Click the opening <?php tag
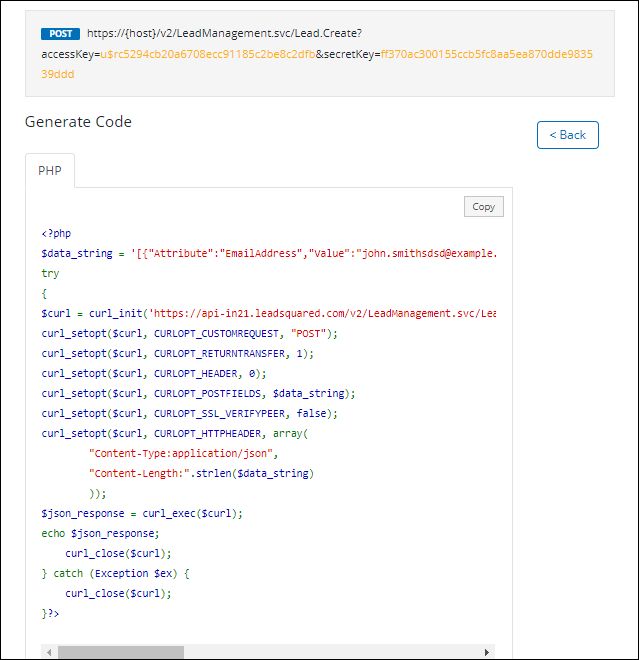 click(56, 233)
